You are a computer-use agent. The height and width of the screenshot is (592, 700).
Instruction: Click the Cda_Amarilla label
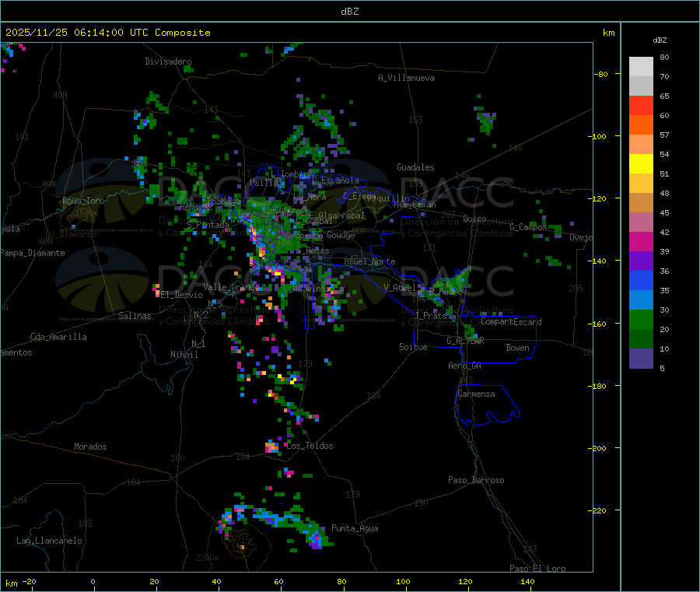58,337
